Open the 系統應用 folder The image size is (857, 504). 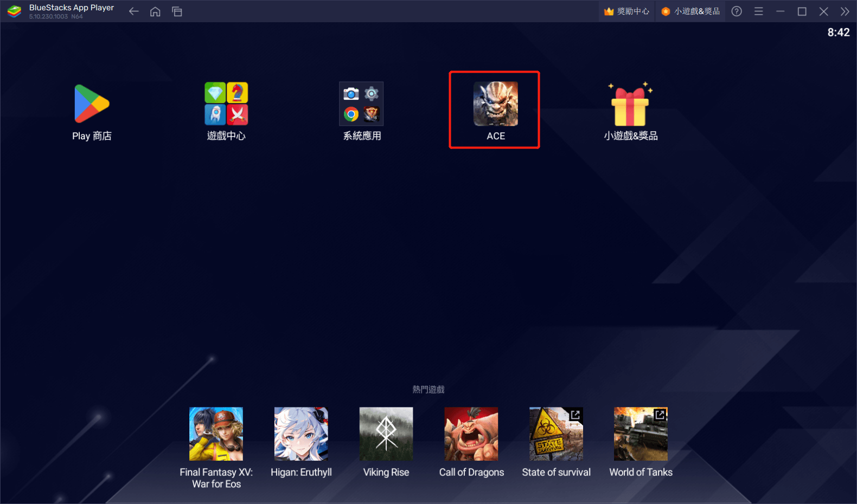pos(361,104)
